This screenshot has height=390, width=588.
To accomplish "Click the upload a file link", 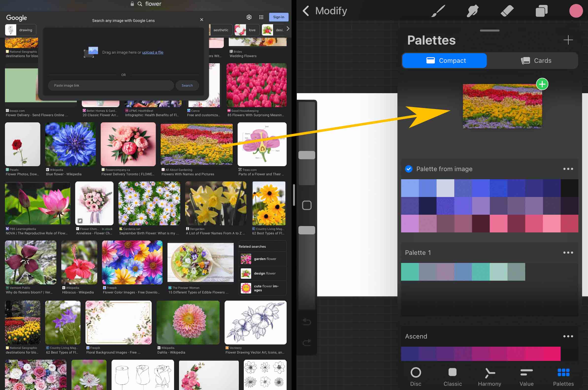I will pyautogui.click(x=152, y=52).
